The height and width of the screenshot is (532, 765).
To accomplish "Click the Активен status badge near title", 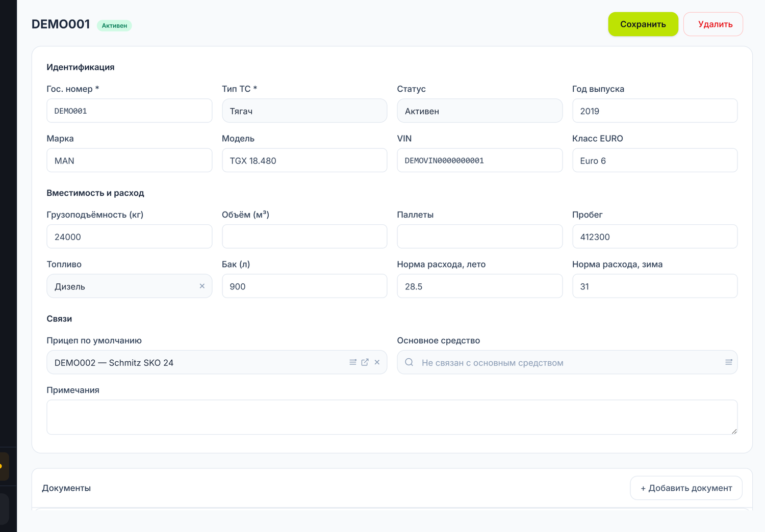I will [114, 25].
